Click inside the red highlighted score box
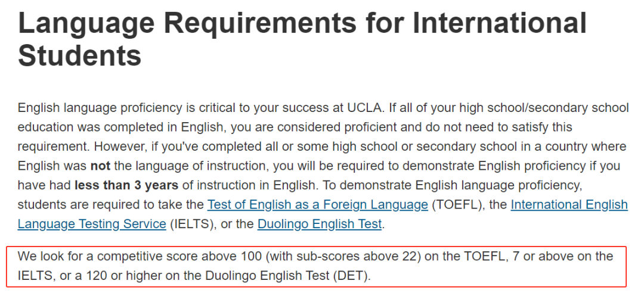 [x=316, y=266]
